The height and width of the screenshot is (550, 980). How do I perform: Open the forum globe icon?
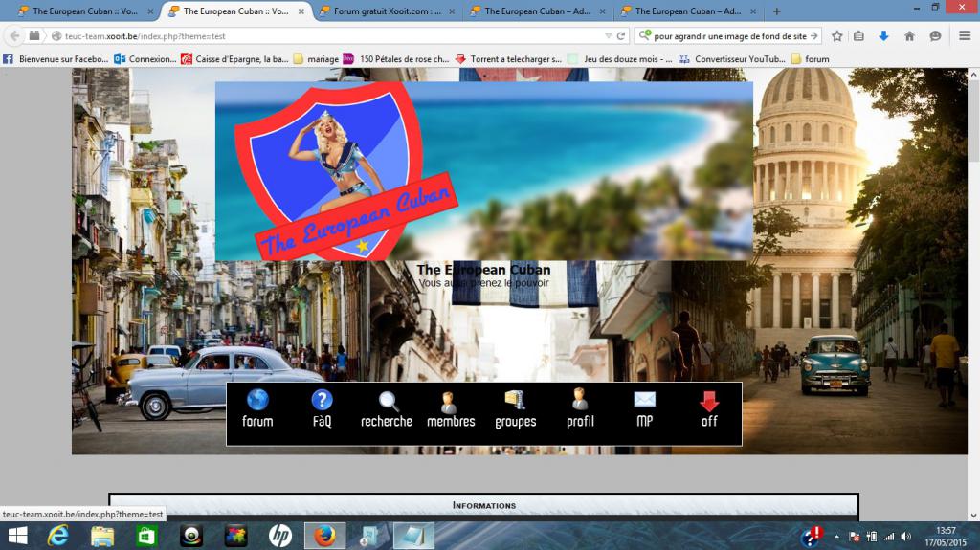(257, 400)
